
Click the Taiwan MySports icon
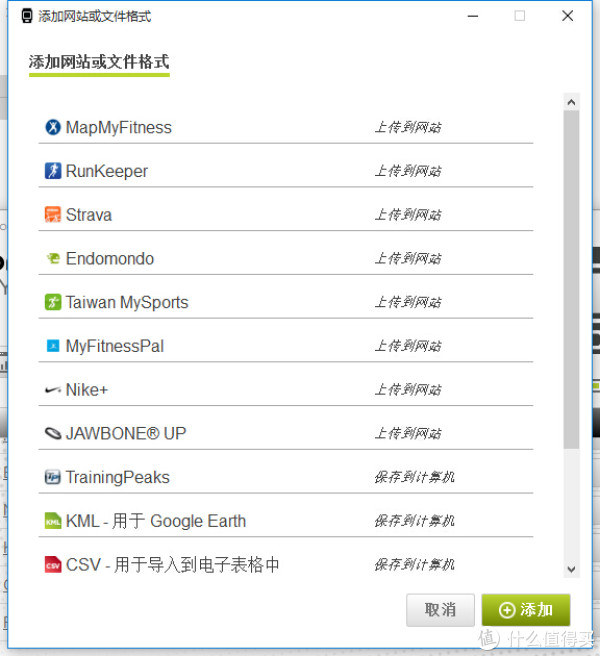click(x=53, y=302)
